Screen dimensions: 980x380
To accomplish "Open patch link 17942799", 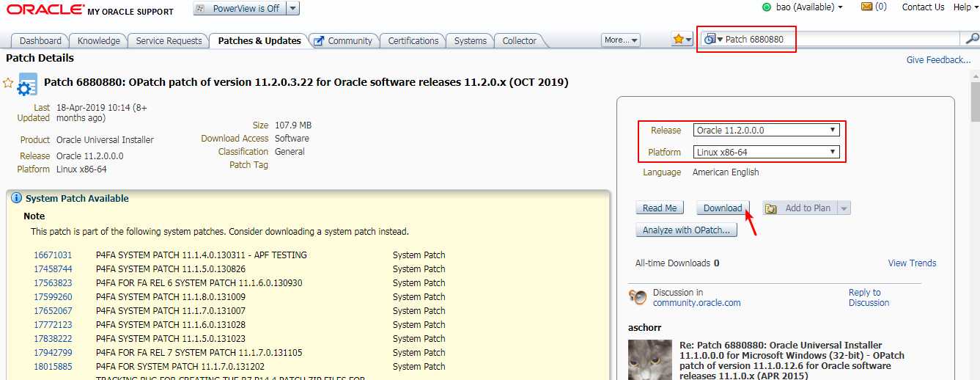I will (53, 353).
